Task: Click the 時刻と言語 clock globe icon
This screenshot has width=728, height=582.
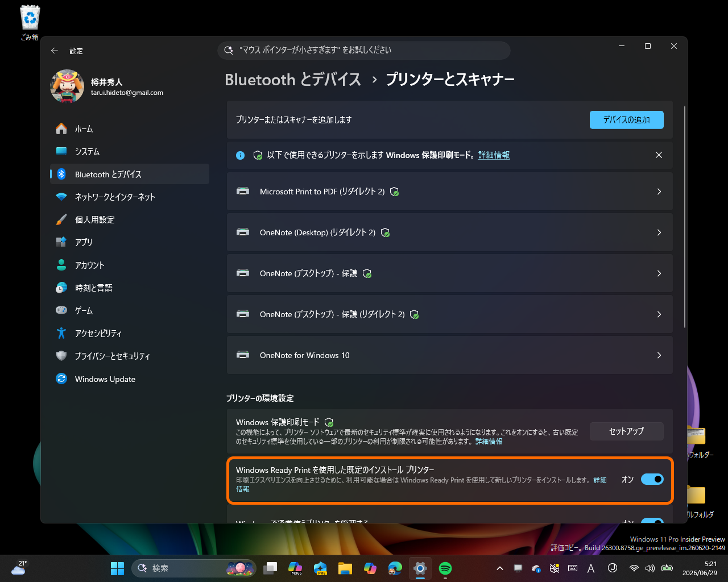Action: coord(61,288)
